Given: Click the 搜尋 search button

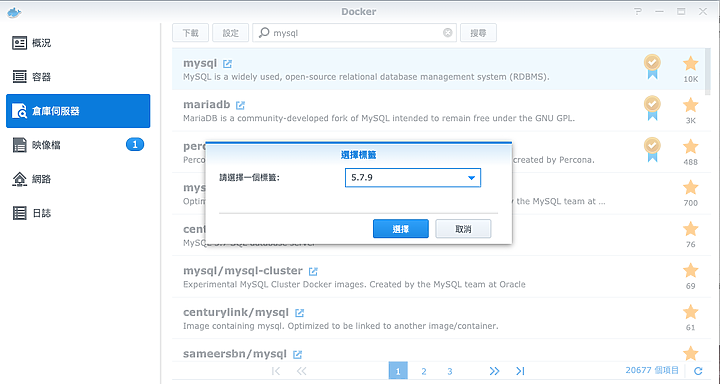Looking at the screenshot, I should click(478, 33).
